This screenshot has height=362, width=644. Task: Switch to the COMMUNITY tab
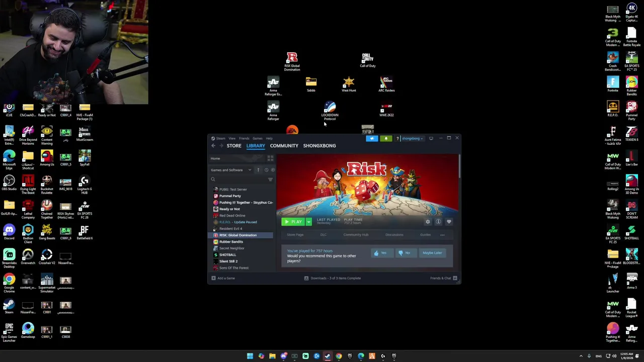(284, 146)
